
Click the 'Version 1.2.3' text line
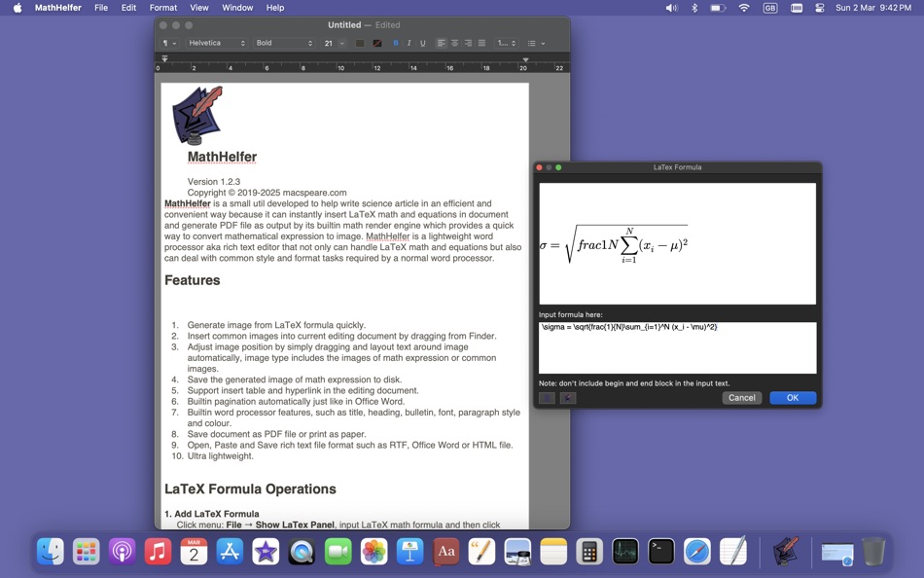[x=213, y=182]
